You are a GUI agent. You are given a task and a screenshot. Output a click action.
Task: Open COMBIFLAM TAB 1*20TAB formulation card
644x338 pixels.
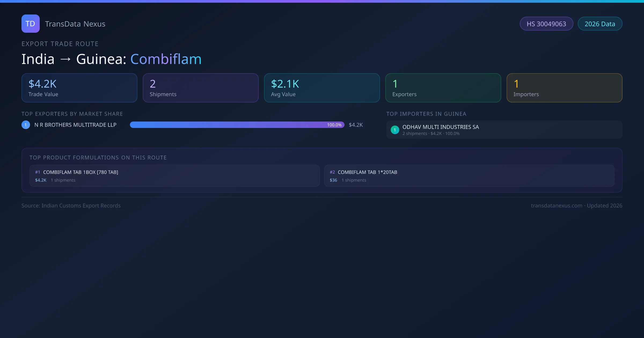469,176
